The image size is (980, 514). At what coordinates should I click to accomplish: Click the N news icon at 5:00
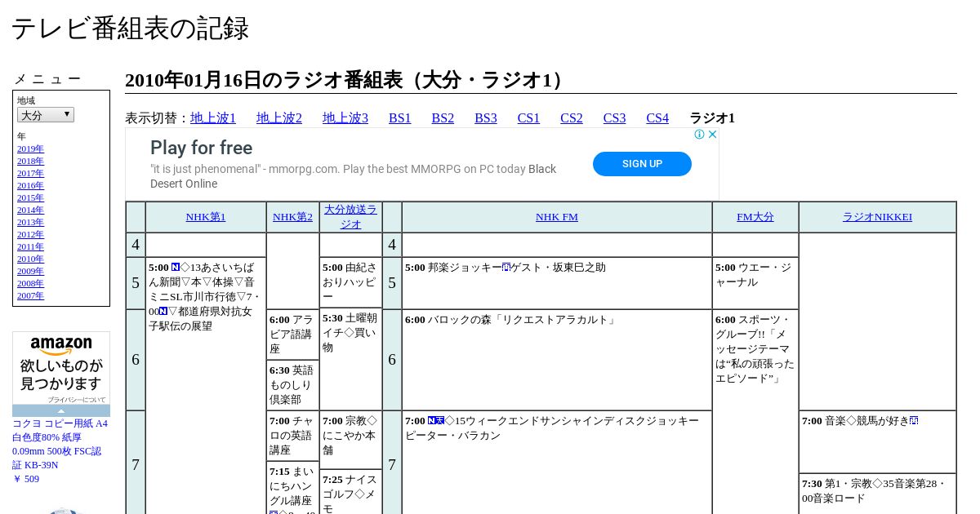click(x=176, y=268)
